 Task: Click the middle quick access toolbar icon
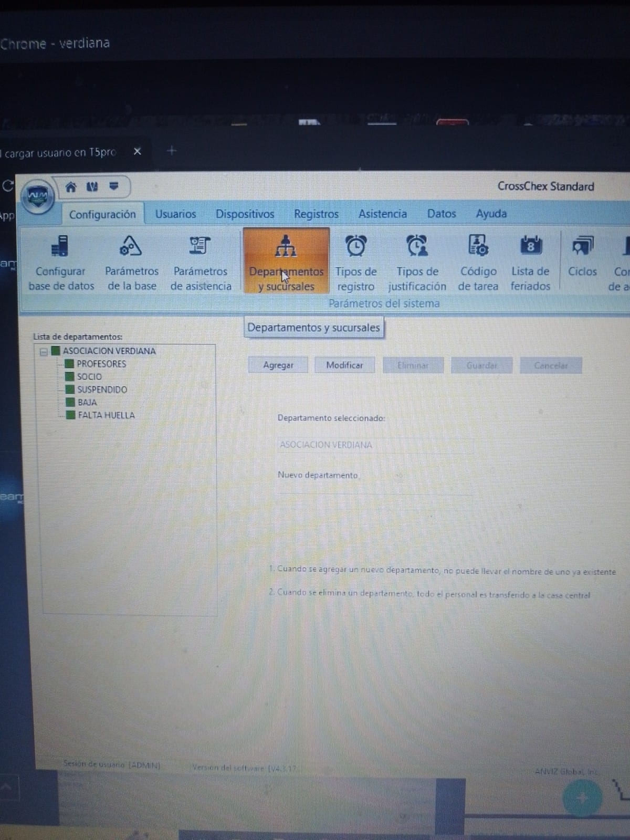[92, 186]
